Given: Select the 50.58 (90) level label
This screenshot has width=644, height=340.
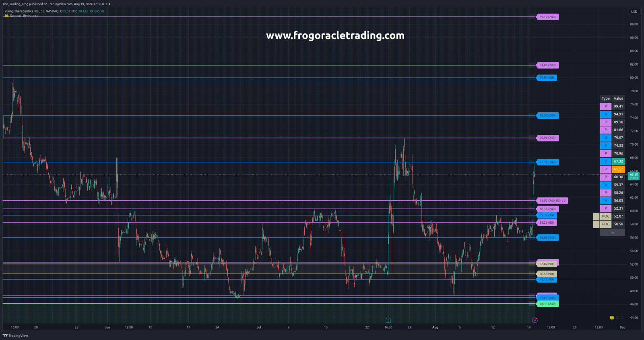Looking at the screenshot, I should coord(547,274).
